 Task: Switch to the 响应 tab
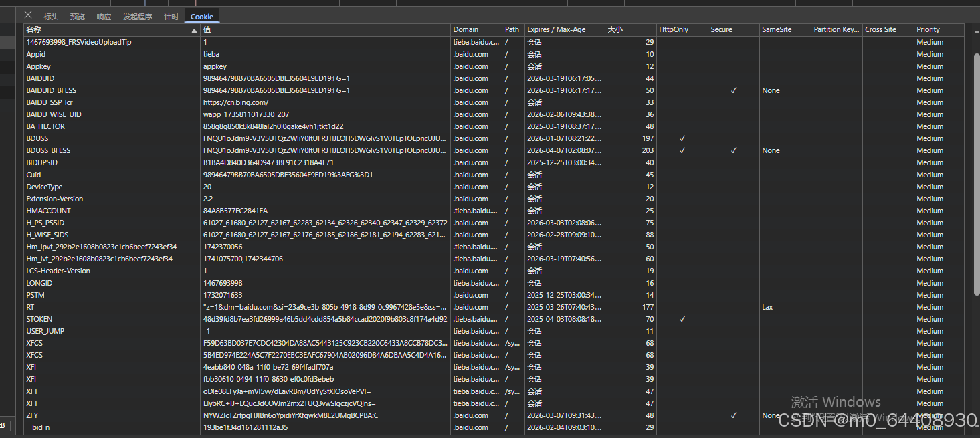(104, 17)
